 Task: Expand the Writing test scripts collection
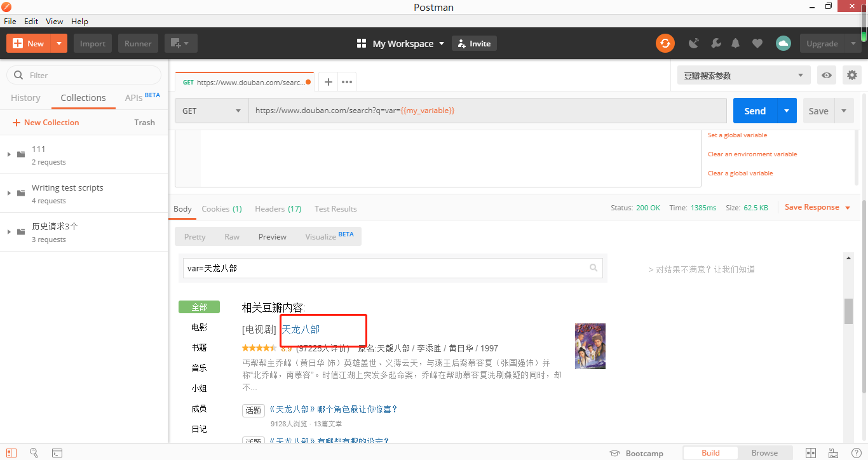(9, 193)
